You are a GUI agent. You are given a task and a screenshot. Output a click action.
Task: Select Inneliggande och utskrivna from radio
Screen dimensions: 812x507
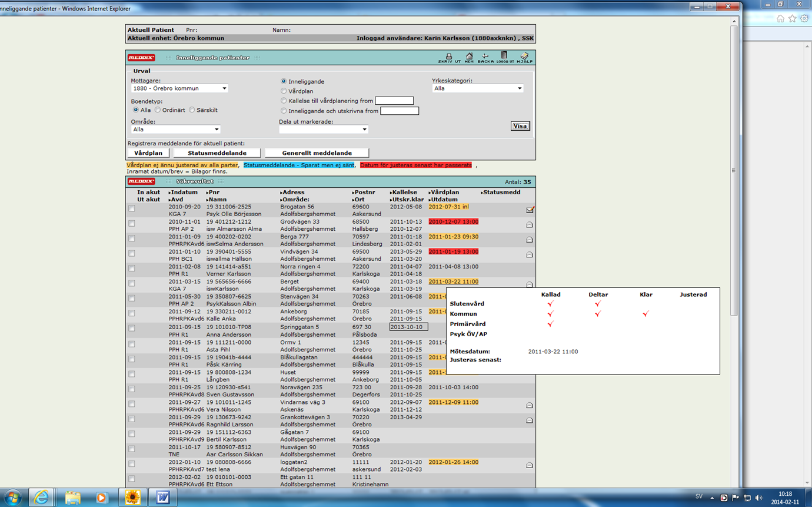tap(284, 111)
